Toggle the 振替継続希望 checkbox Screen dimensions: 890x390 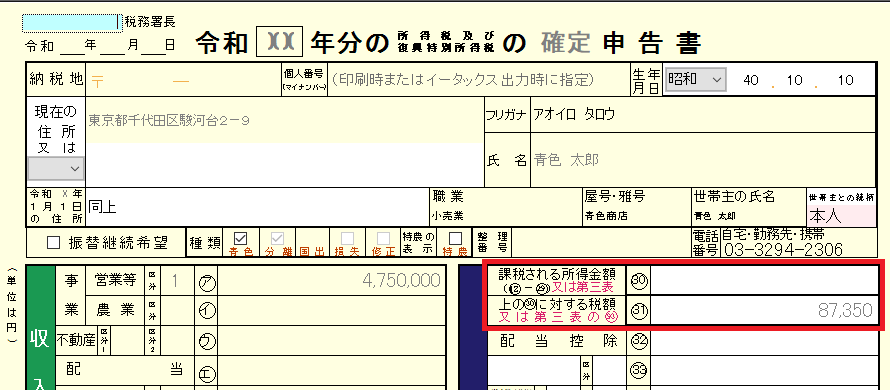(53, 243)
